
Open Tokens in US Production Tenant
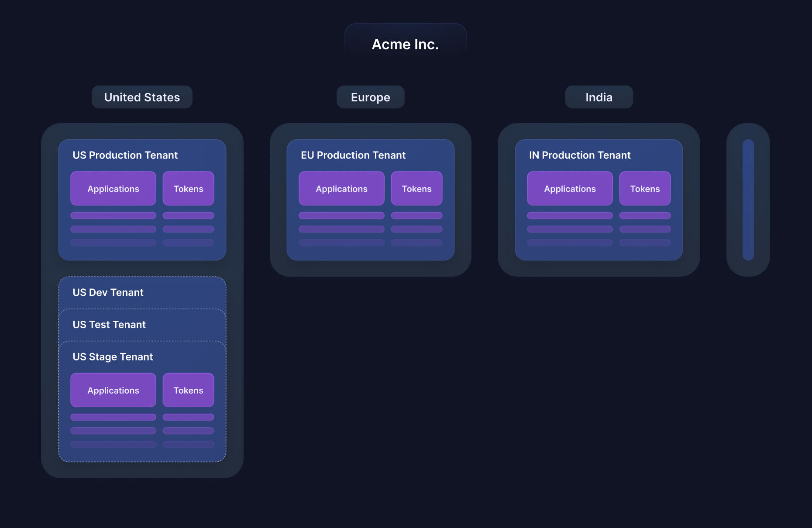point(188,189)
